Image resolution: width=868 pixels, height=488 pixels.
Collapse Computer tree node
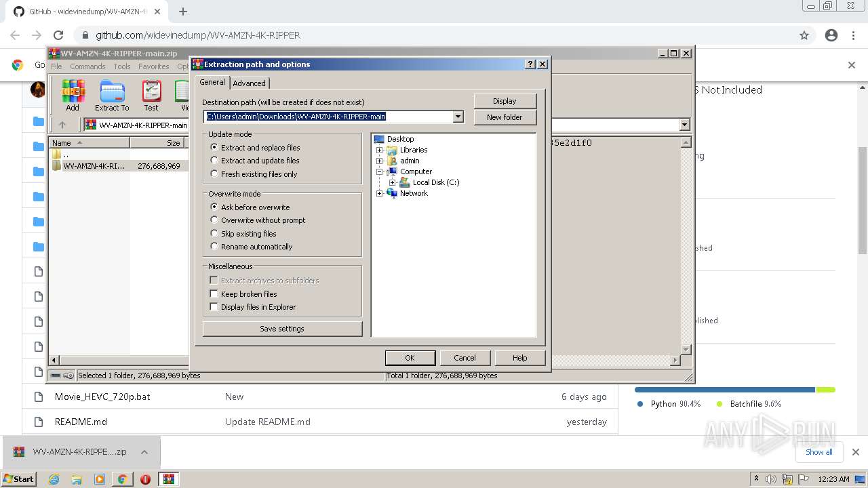point(379,171)
